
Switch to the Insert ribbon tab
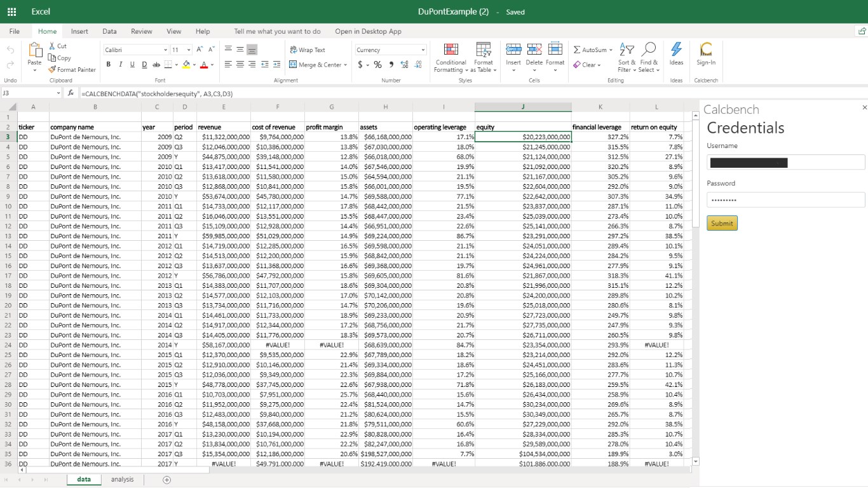(x=79, y=31)
